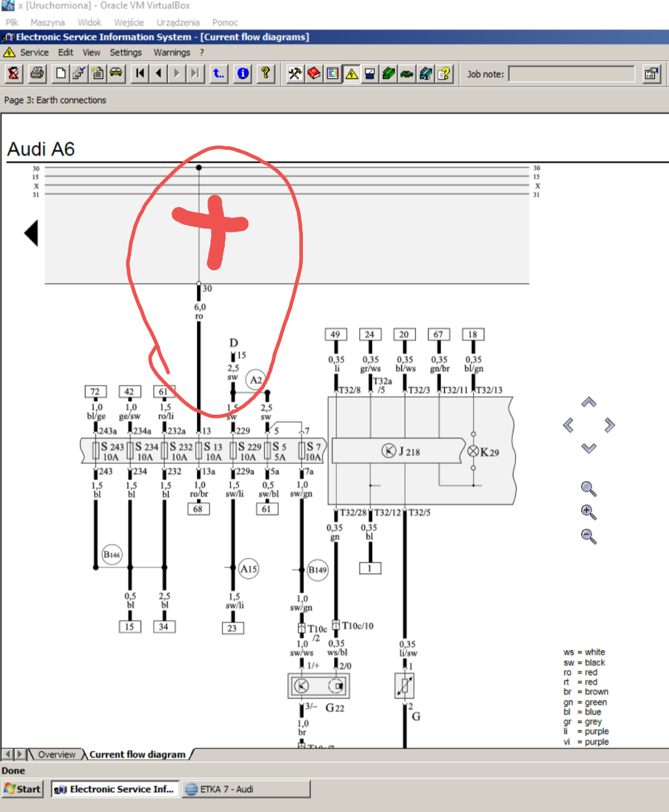The width and height of the screenshot is (669, 812).
Task: Click the plain magnifier zoom reset icon
Action: pos(589,489)
